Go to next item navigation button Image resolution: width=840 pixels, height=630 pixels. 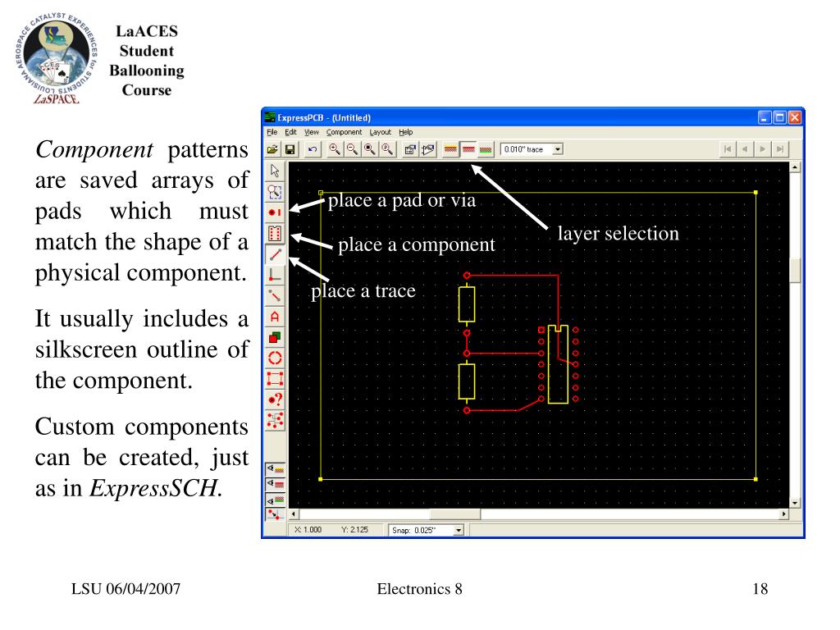pos(763,149)
